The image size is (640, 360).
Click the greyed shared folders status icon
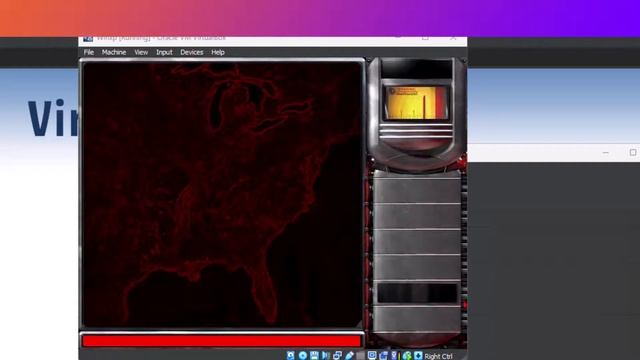360,355
